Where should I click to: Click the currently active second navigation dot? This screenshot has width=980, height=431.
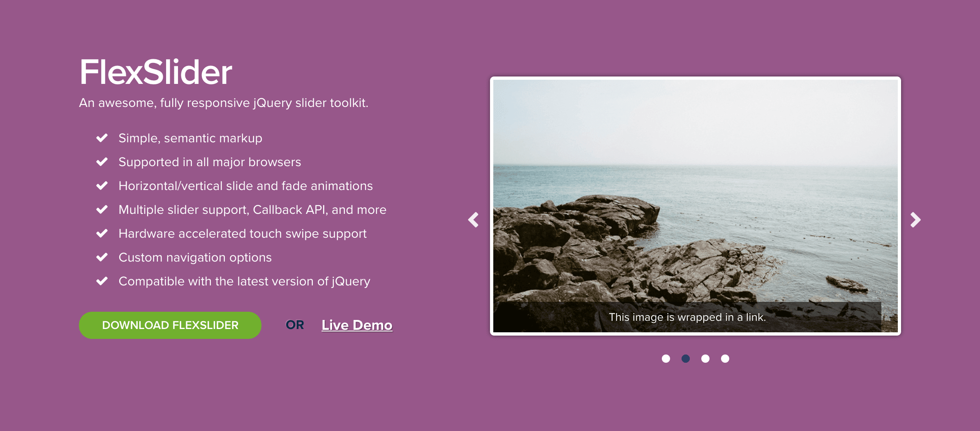point(686,359)
